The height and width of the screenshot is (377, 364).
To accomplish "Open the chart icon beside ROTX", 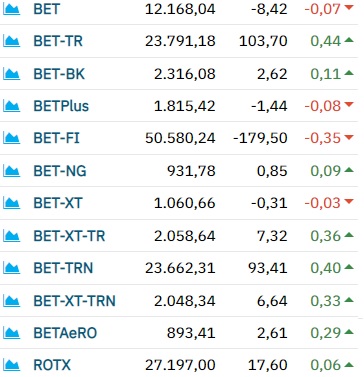I will [12, 365].
